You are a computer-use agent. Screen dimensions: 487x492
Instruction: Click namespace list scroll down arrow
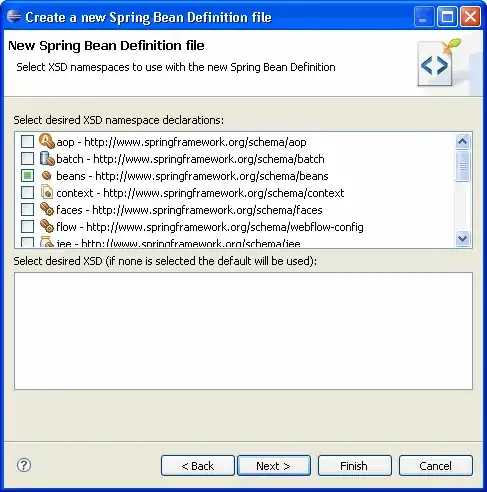(463, 239)
